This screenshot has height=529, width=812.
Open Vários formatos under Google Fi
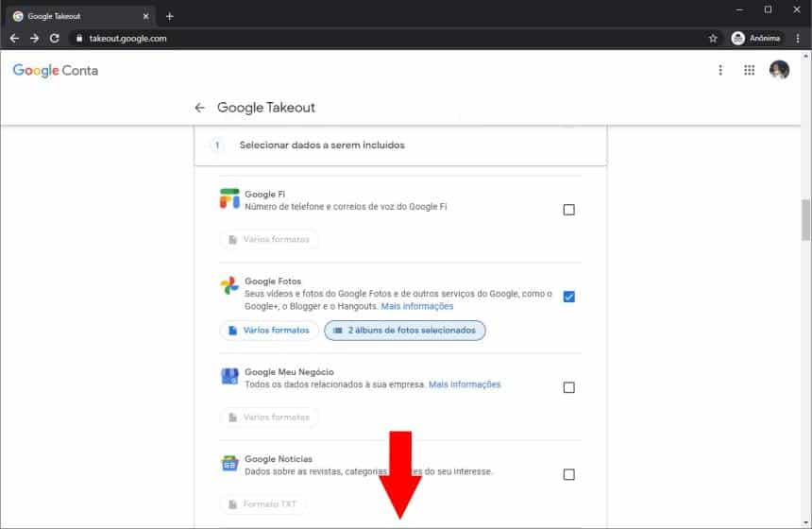(x=269, y=239)
